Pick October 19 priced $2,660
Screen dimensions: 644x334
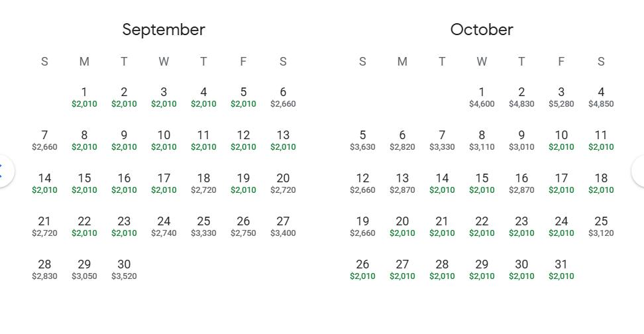(x=362, y=226)
